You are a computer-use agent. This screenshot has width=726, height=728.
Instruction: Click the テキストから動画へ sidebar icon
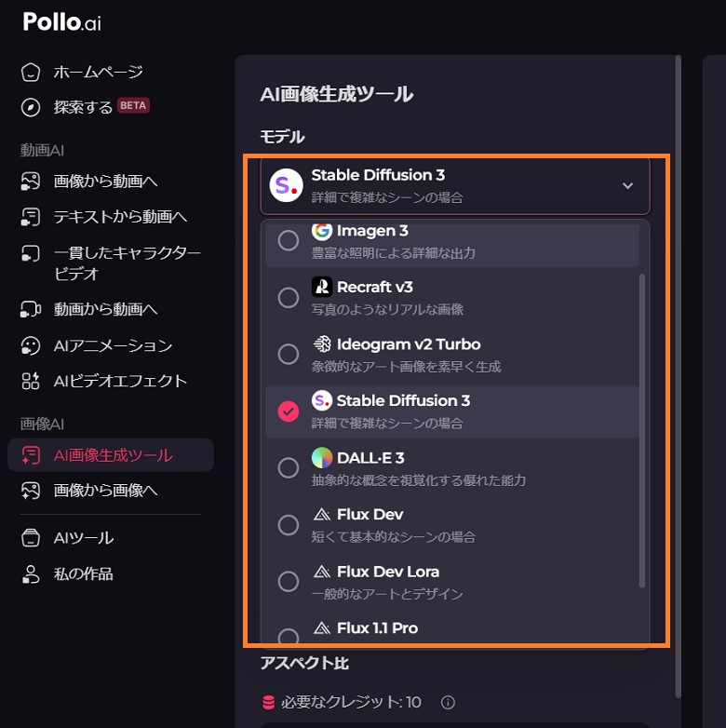31,217
